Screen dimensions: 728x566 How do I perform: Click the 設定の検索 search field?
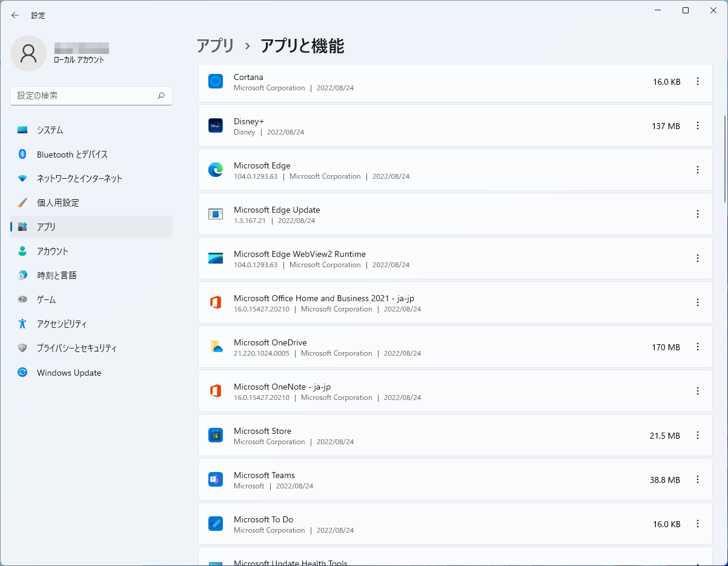(x=91, y=96)
